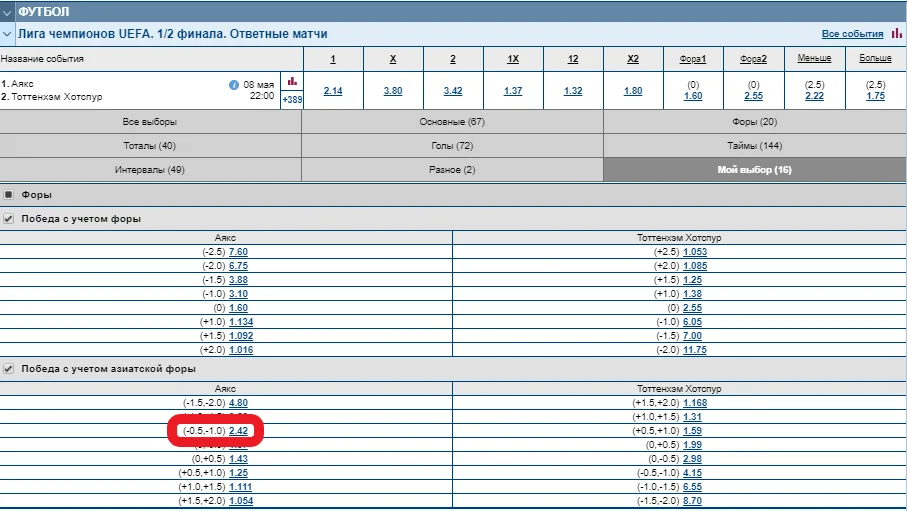
Task: Uncheck Победа с учетом азиатской форы checkbox
Action: pyautogui.click(x=9, y=369)
